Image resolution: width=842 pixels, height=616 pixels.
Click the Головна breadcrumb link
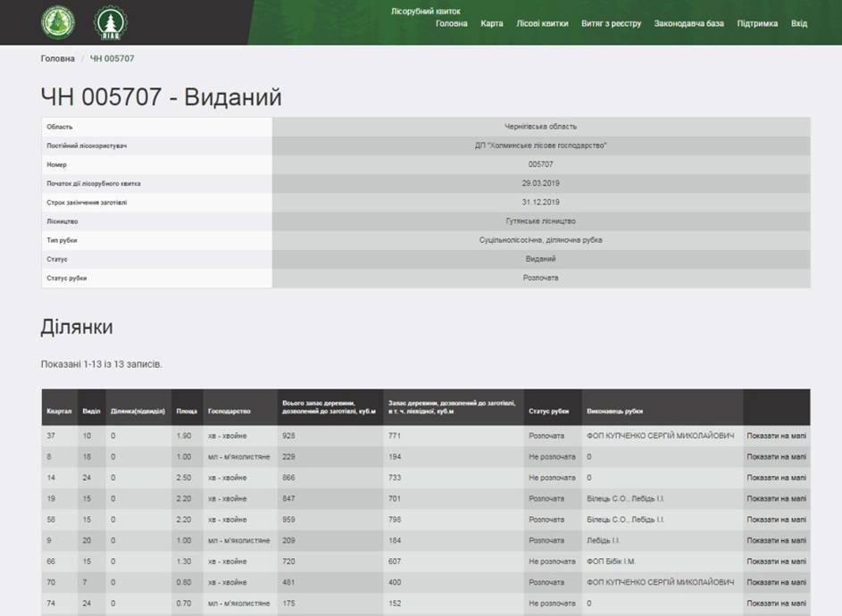tap(58, 58)
